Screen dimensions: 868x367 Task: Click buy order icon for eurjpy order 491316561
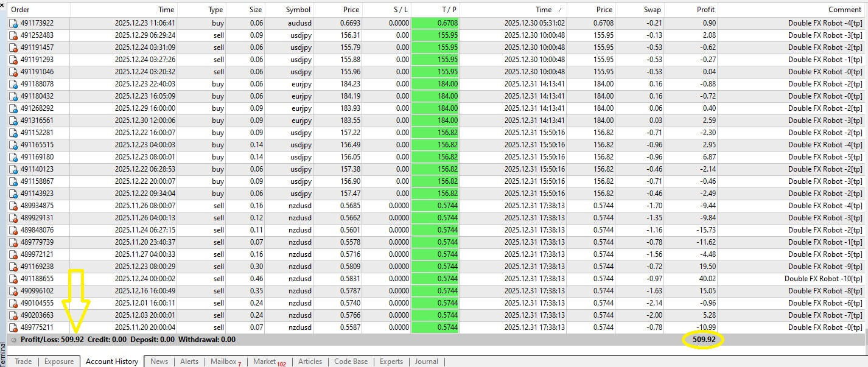coord(13,121)
